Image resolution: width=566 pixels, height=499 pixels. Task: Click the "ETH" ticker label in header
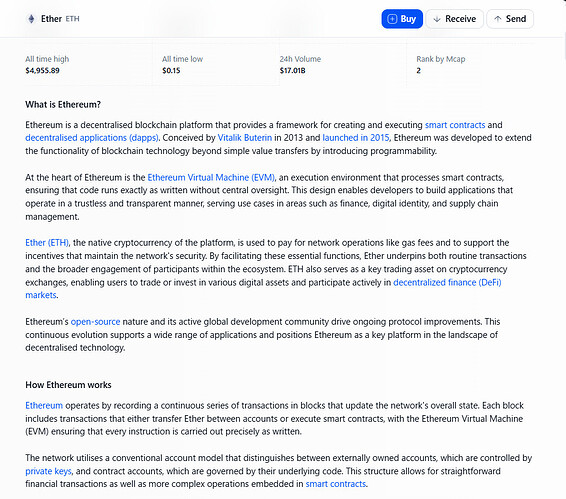[73, 19]
